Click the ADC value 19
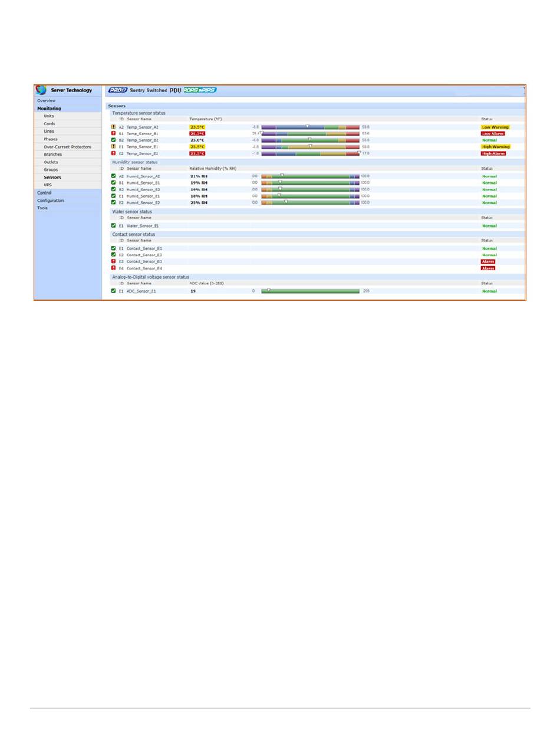This screenshot has width=560, height=736. click(x=193, y=291)
